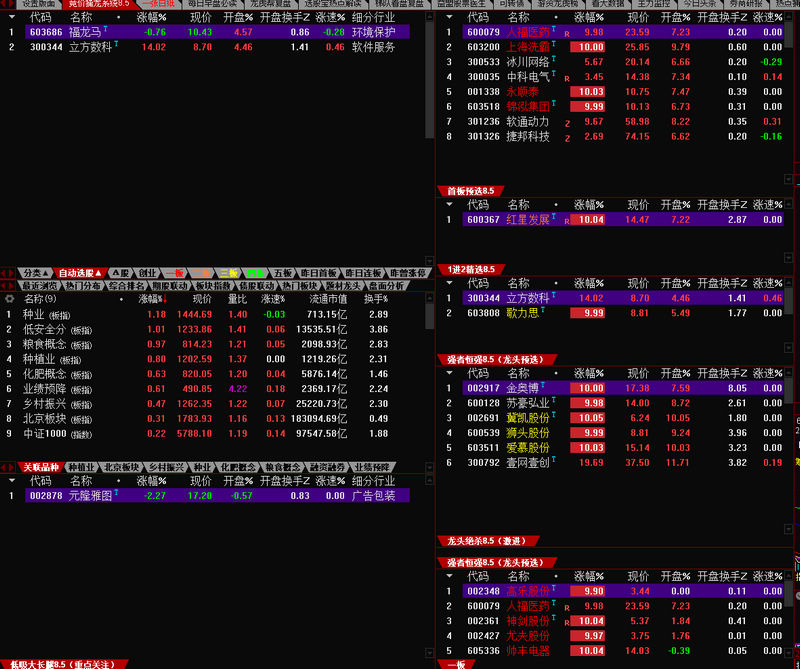800x669 pixels.
Task: Click the R marker beside 中科电气
Action: [x=567, y=79]
